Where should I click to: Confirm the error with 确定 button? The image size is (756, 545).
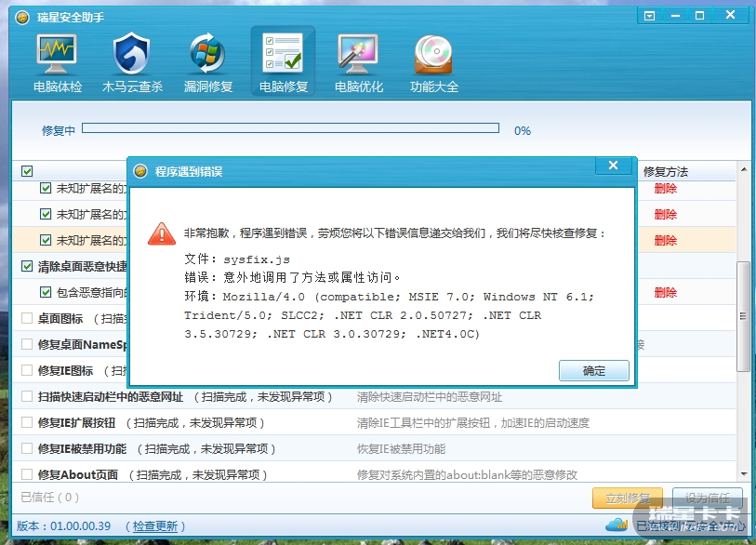tap(594, 370)
